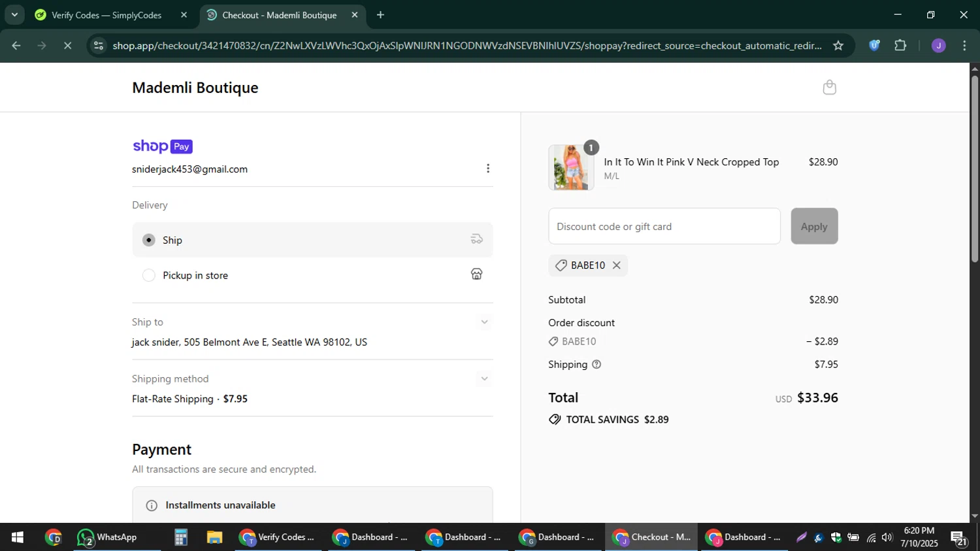
Task: Click the first standalone Chrome taskbar icon
Action: (x=54, y=537)
